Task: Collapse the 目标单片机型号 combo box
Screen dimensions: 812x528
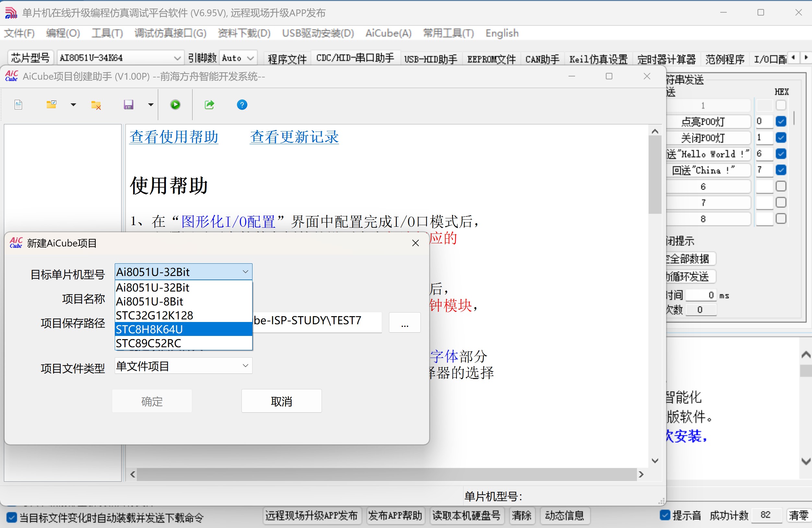Action: click(183, 272)
